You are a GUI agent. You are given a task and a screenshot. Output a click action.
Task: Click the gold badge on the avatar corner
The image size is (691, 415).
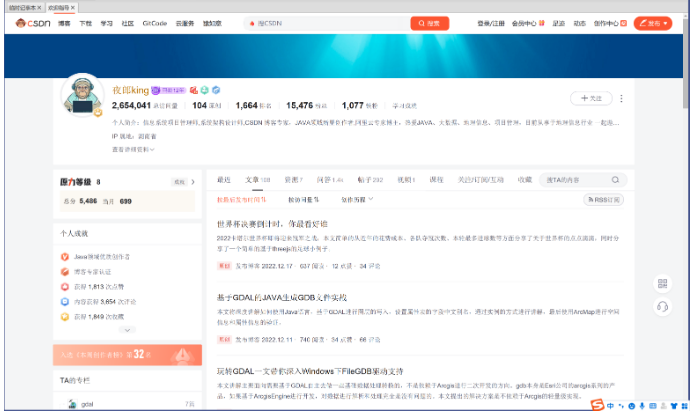tap(98, 113)
